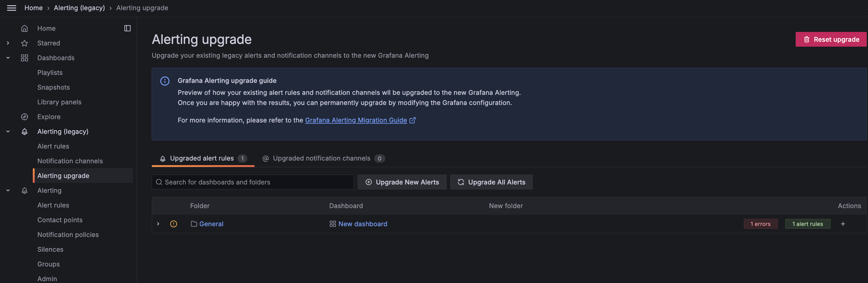Click the Home house icon in sidebar
The image size is (868, 283).
click(24, 28)
